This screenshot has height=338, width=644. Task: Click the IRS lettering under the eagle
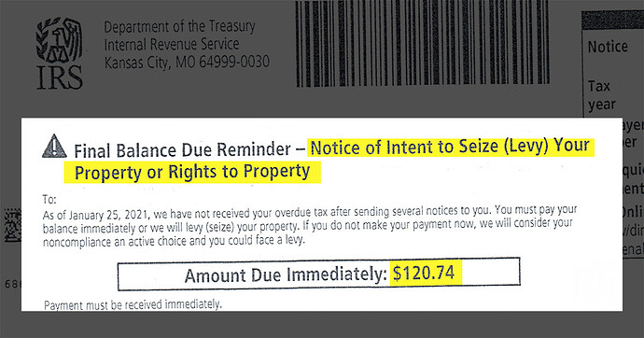(x=60, y=77)
